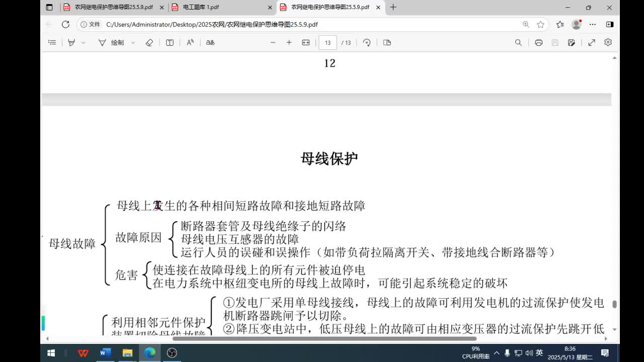Open the Windows Start menu

[51, 353]
